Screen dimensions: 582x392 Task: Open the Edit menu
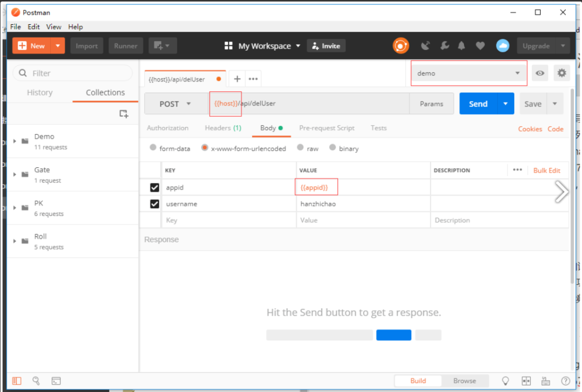point(33,27)
